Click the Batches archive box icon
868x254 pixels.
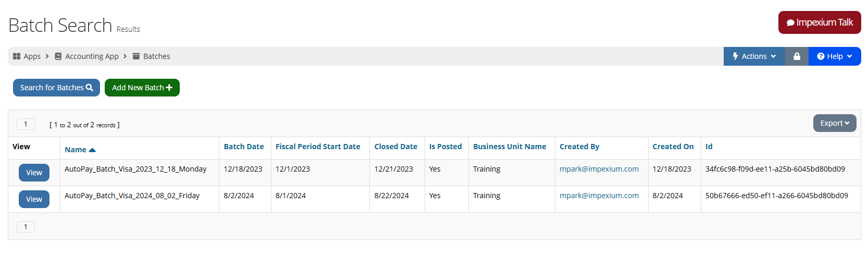tap(136, 56)
